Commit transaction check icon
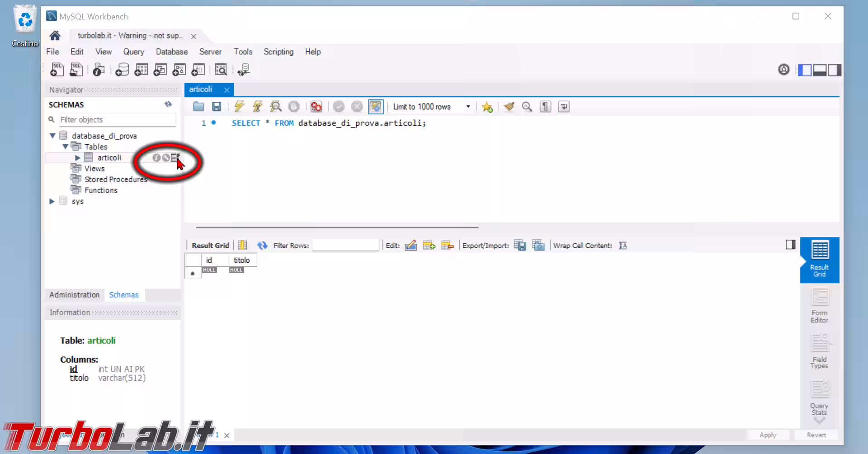 [339, 107]
